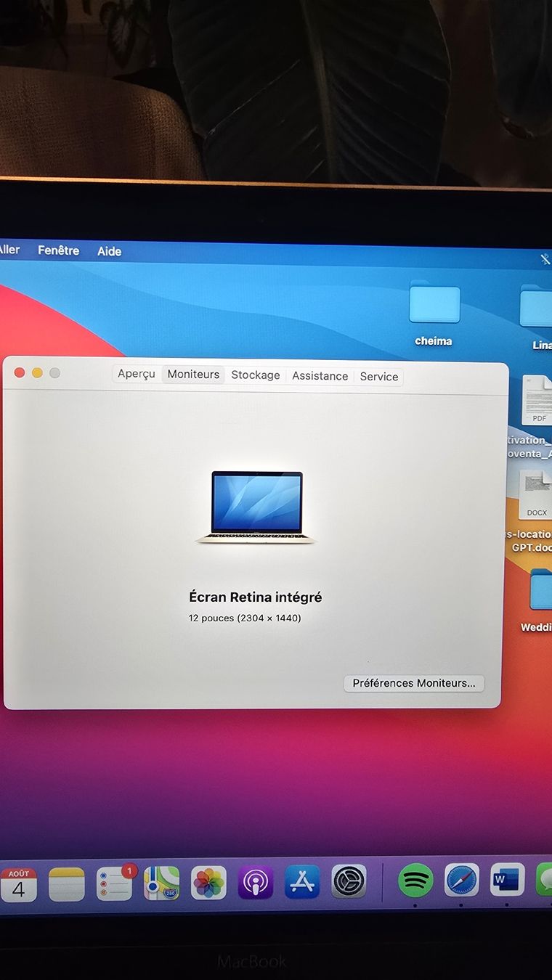Screen dimensions: 552x980
Task: Click the MacBook display illustration
Action: [x=256, y=507]
